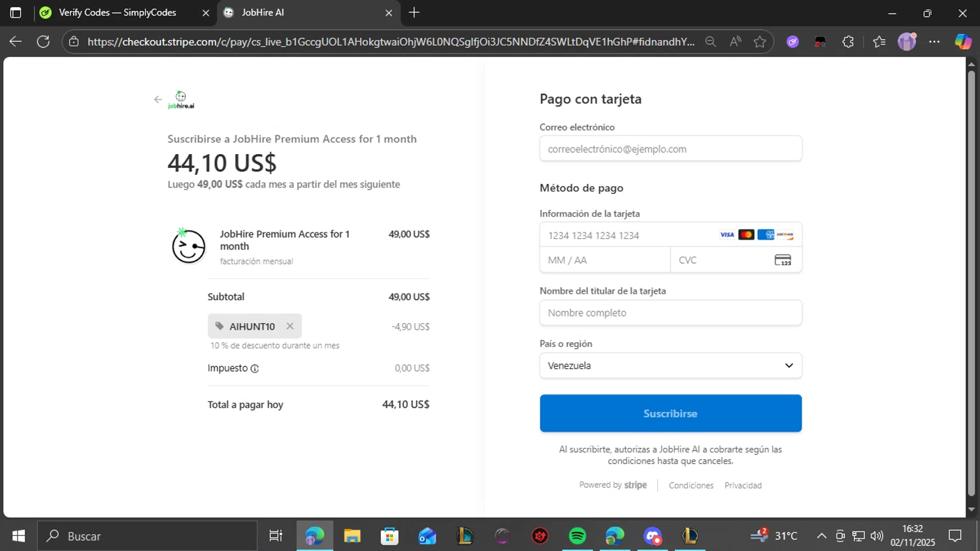Remove the AIHUNT10 promo code
The width and height of the screenshot is (980, 551).
tap(289, 326)
